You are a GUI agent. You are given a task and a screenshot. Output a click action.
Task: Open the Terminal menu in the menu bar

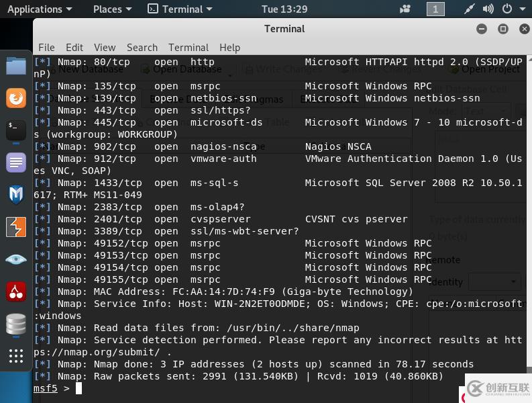pyautogui.click(x=189, y=48)
